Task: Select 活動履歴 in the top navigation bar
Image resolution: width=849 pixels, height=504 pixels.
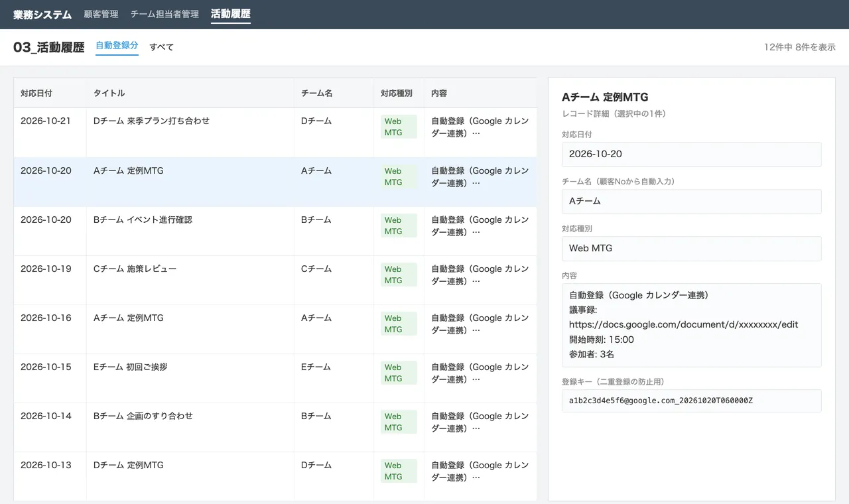Action: click(231, 14)
